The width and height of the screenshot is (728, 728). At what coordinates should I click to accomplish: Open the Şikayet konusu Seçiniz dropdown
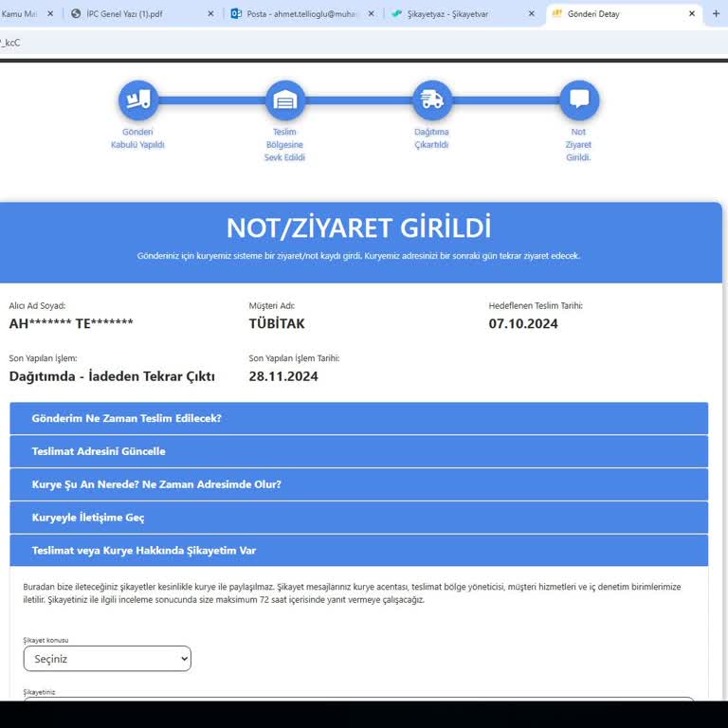pos(107,659)
